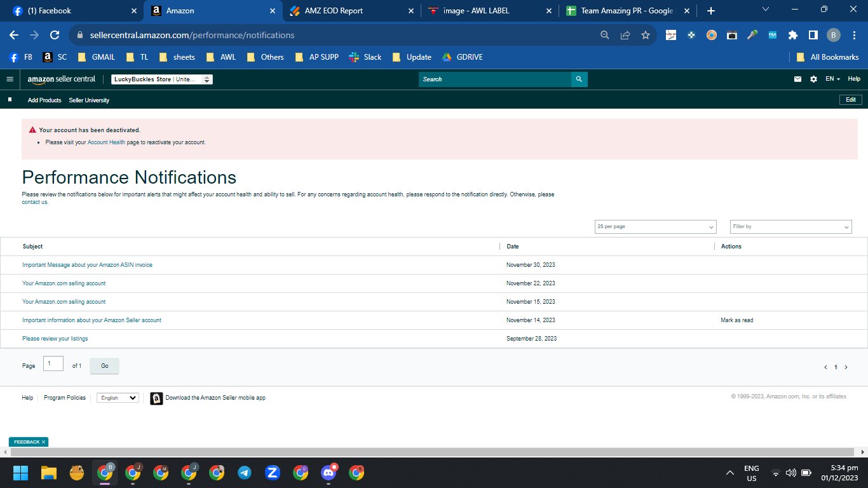Open the Windows Start menu
The height and width of the screenshot is (488, 868).
point(21,473)
